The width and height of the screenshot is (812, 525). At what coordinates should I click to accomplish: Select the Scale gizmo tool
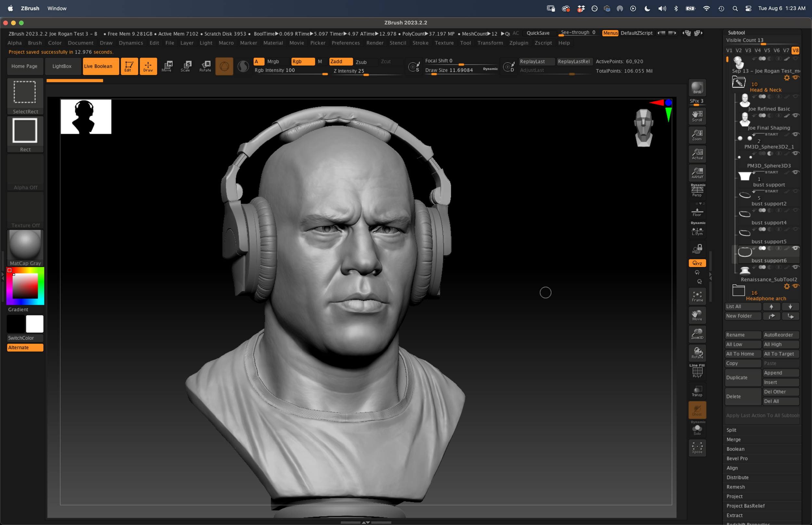click(186, 66)
